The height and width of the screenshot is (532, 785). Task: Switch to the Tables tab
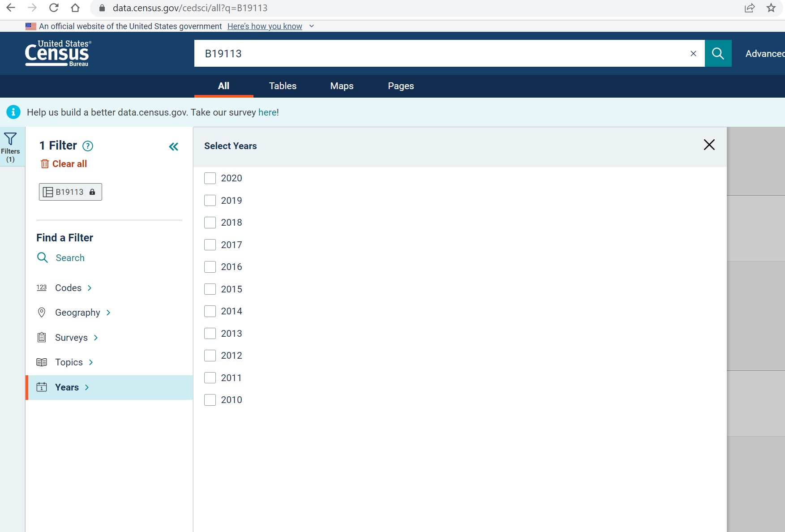click(x=283, y=86)
